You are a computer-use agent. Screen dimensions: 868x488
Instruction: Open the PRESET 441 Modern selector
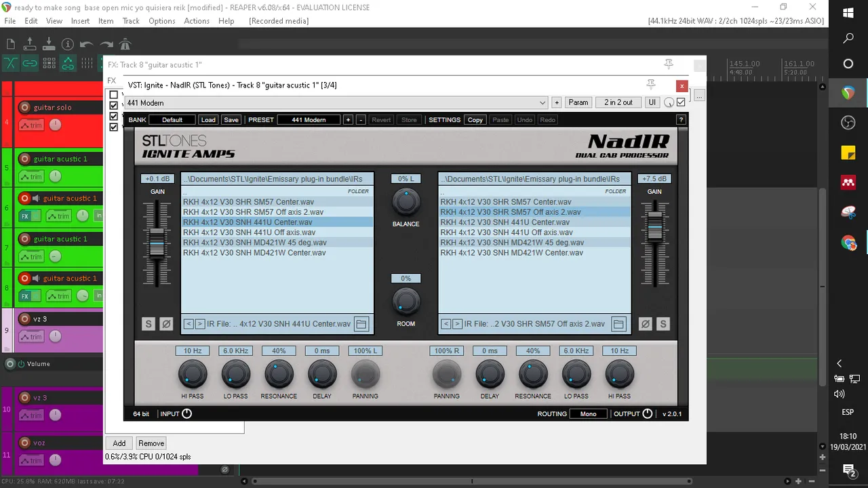309,120
